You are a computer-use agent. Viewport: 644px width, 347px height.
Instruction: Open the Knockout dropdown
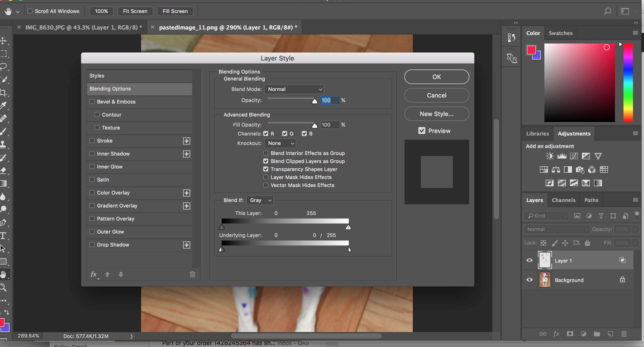coord(280,143)
